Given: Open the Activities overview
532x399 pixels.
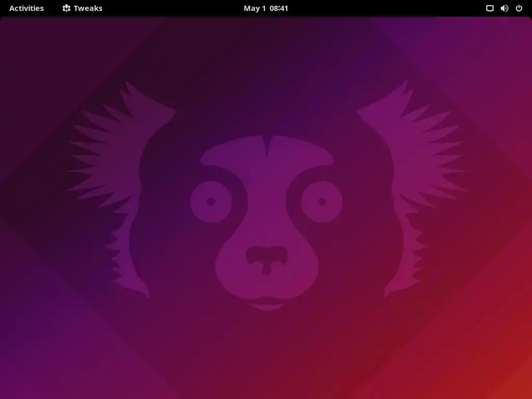Looking at the screenshot, I should (x=26, y=8).
